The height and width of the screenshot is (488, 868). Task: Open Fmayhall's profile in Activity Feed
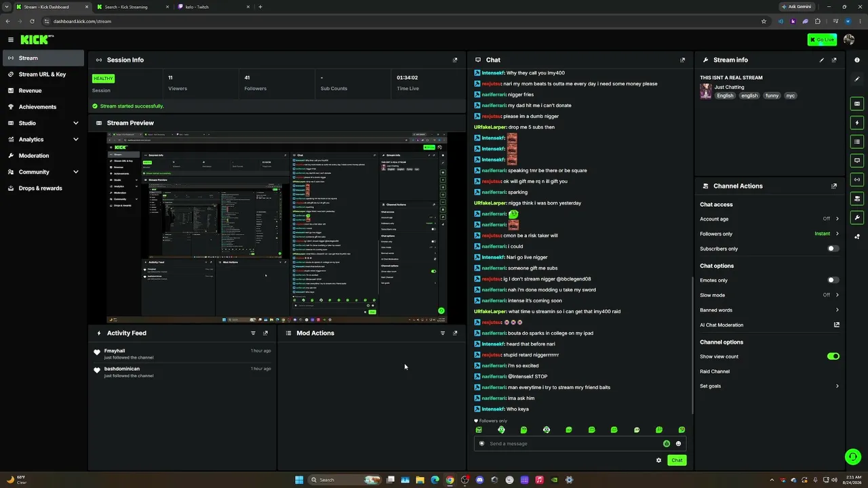[115, 351]
